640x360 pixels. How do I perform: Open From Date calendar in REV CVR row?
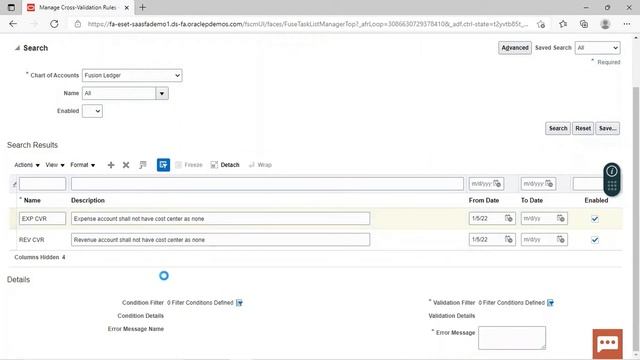pos(509,240)
